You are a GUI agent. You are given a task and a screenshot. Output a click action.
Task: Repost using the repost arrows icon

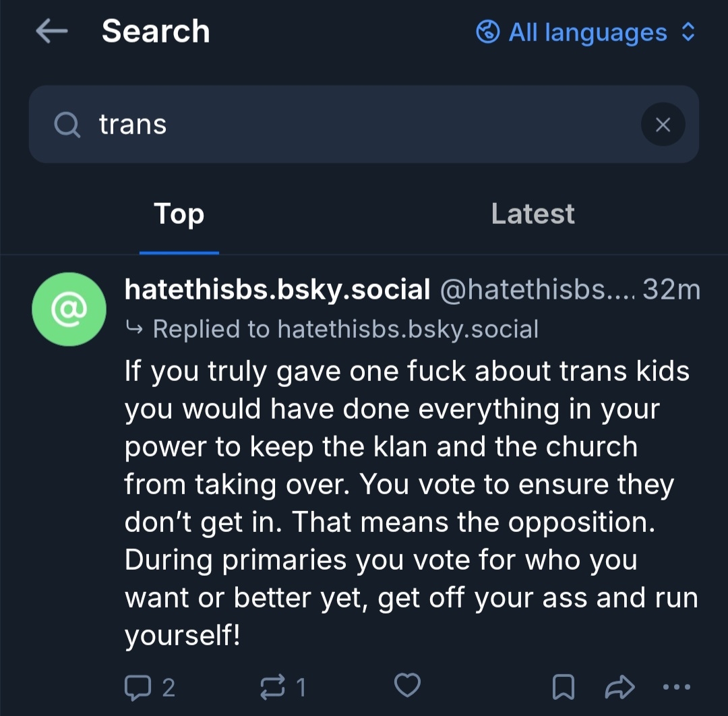tap(273, 687)
